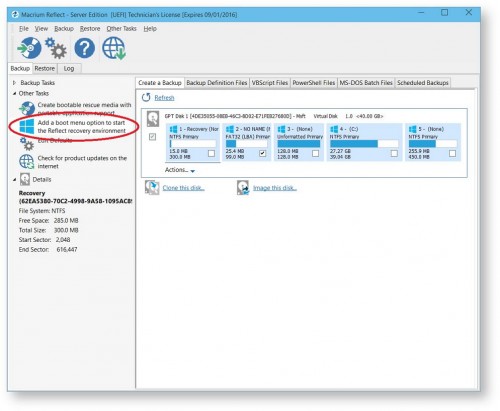Open the View menu
Image resolution: width=500 pixels, height=411 pixels.
(x=41, y=29)
